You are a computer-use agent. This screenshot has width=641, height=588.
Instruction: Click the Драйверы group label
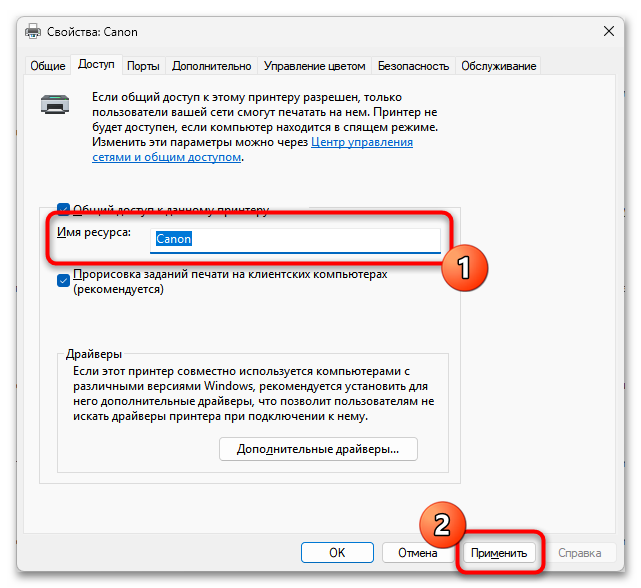(x=94, y=354)
